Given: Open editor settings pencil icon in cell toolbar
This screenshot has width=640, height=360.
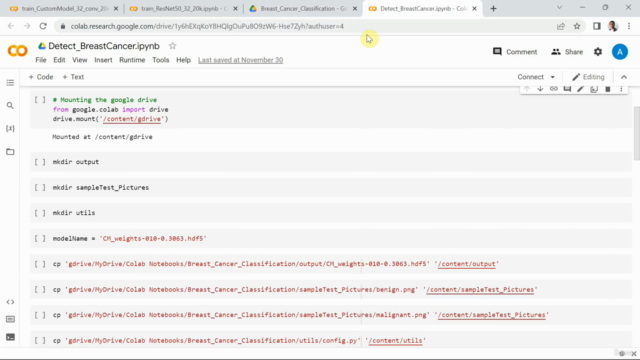Looking at the screenshot, I should point(580,89).
